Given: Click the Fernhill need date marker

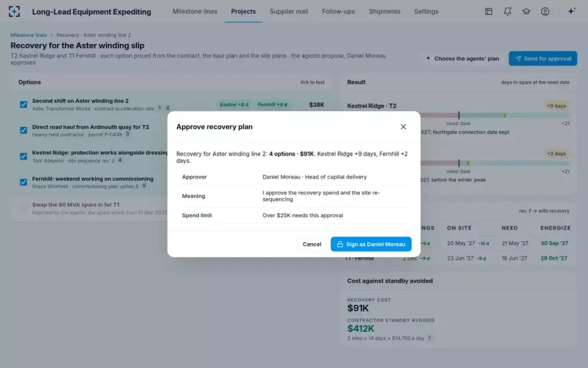Looking at the screenshot, I should point(459,163).
